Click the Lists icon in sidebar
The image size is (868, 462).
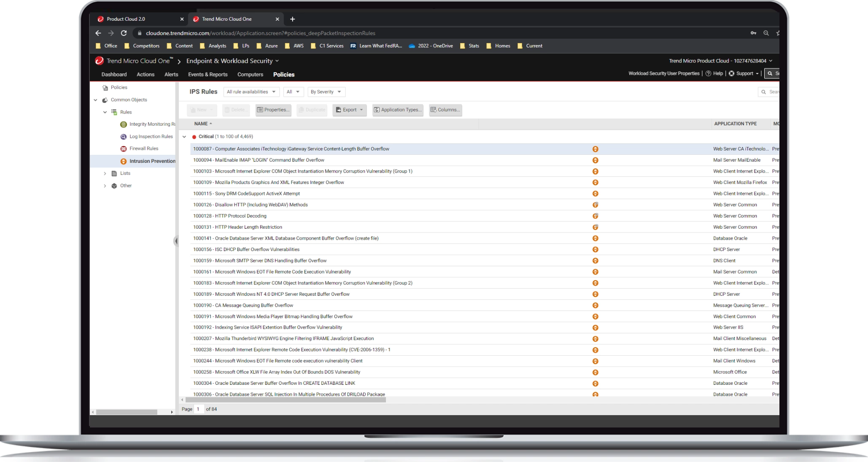click(114, 173)
